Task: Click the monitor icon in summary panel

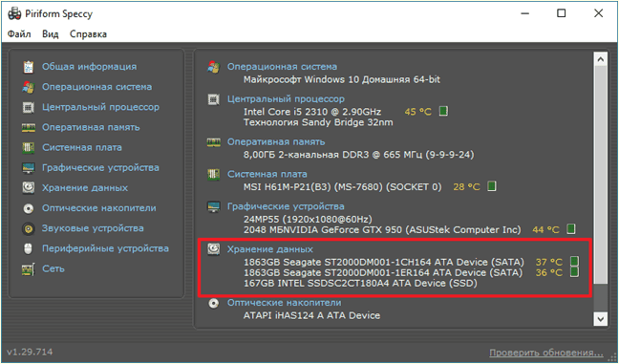Action: 214,207
